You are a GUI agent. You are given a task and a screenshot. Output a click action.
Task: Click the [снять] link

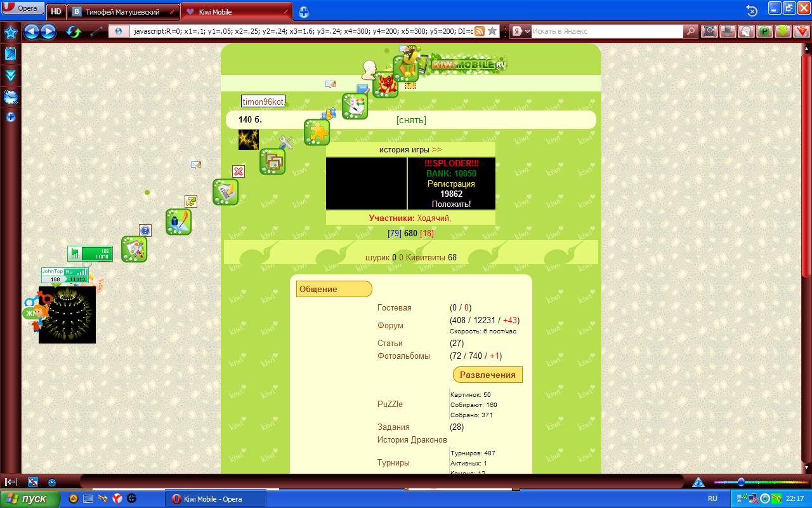[411, 120]
